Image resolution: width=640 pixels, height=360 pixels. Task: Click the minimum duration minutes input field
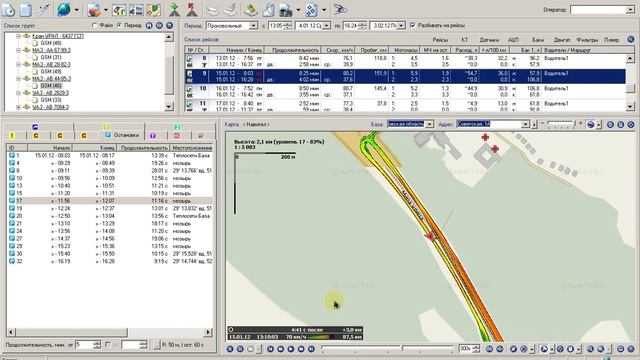pyautogui.click(x=84, y=345)
